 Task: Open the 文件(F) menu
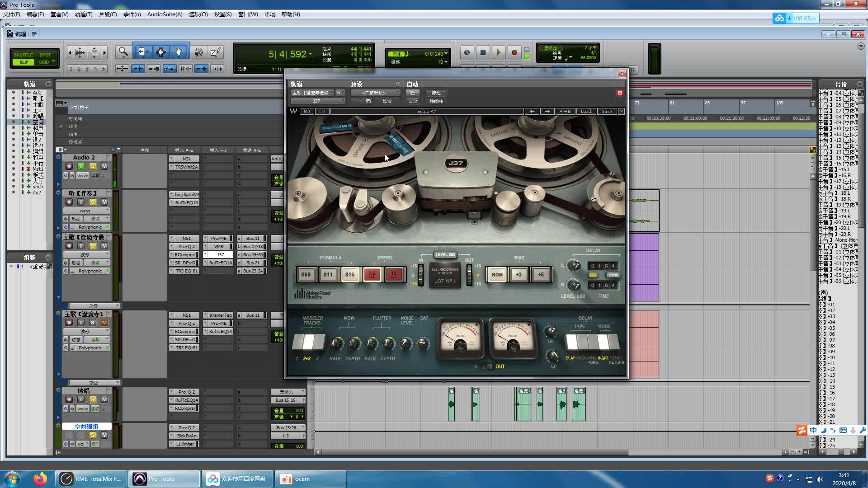coord(12,14)
